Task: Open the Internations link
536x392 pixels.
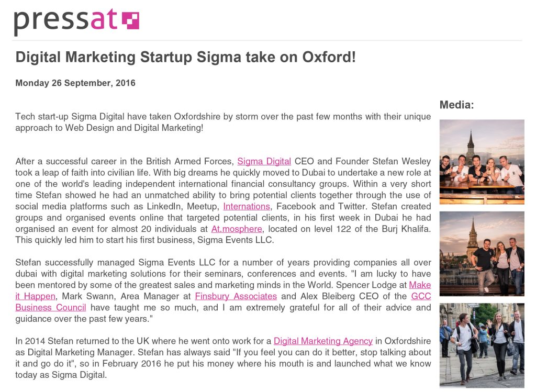Action: coord(247,206)
